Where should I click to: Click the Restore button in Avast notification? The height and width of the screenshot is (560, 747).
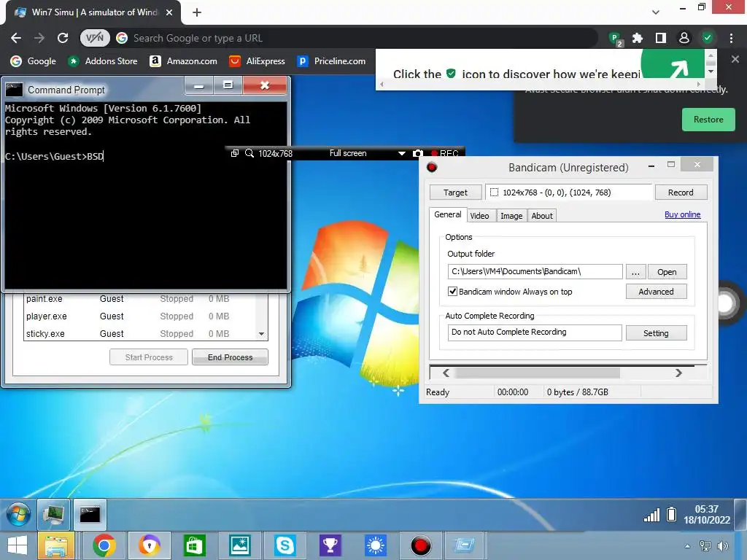[x=708, y=120]
